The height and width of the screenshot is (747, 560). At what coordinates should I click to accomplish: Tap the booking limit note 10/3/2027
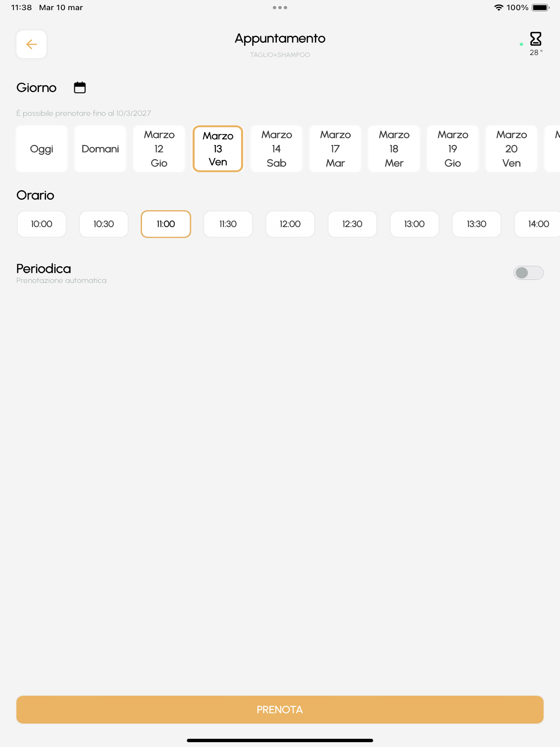tap(83, 113)
